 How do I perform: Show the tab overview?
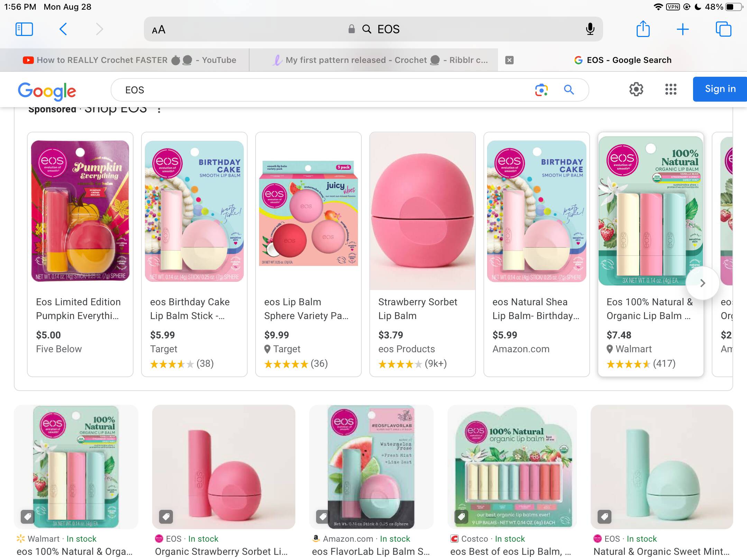pyautogui.click(x=723, y=29)
